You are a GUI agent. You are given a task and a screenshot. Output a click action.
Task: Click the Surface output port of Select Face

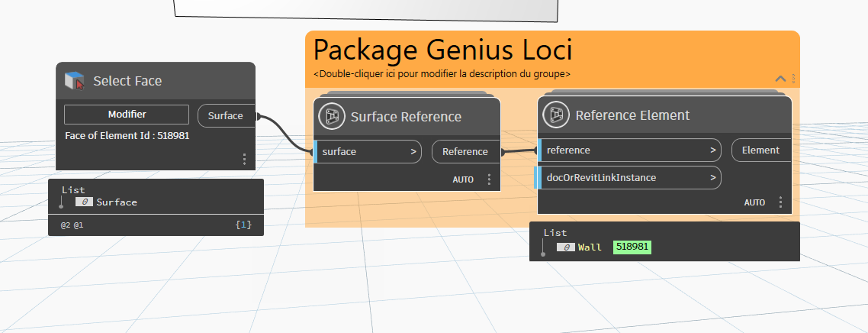226,116
